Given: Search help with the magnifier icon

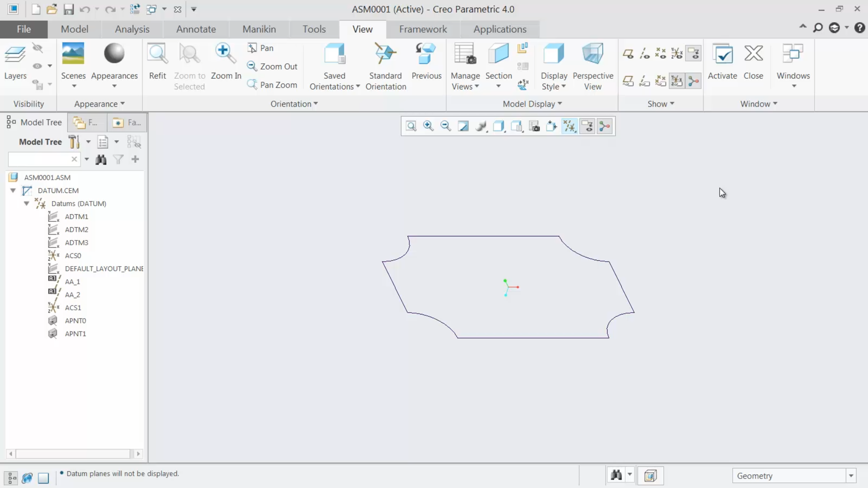Looking at the screenshot, I should pos(818,28).
